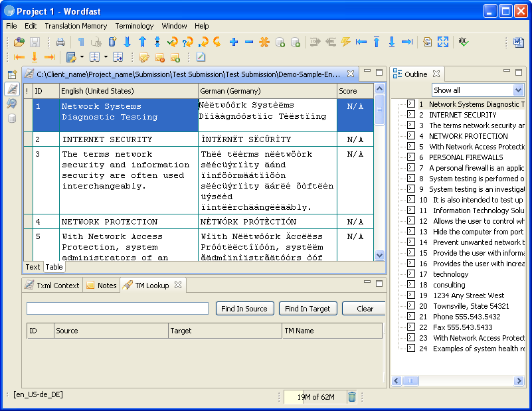Expand outline item 18 consulting
532x411 pixels.
pos(411,284)
